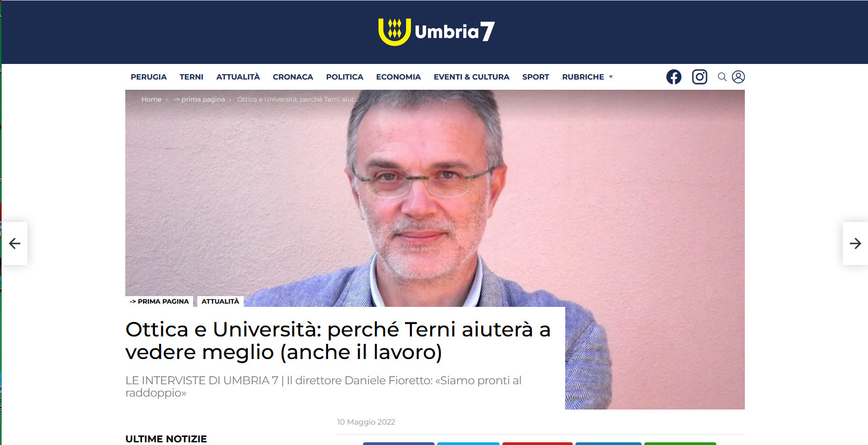Go to next article arrow
The width and height of the screenshot is (868, 445).
pos(855,243)
